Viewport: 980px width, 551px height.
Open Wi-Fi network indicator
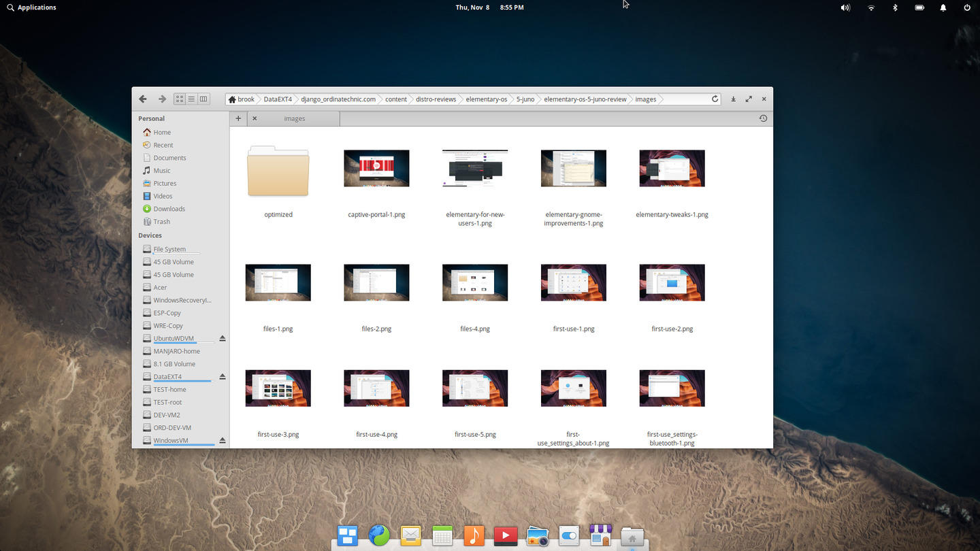pyautogui.click(x=871, y=7)
